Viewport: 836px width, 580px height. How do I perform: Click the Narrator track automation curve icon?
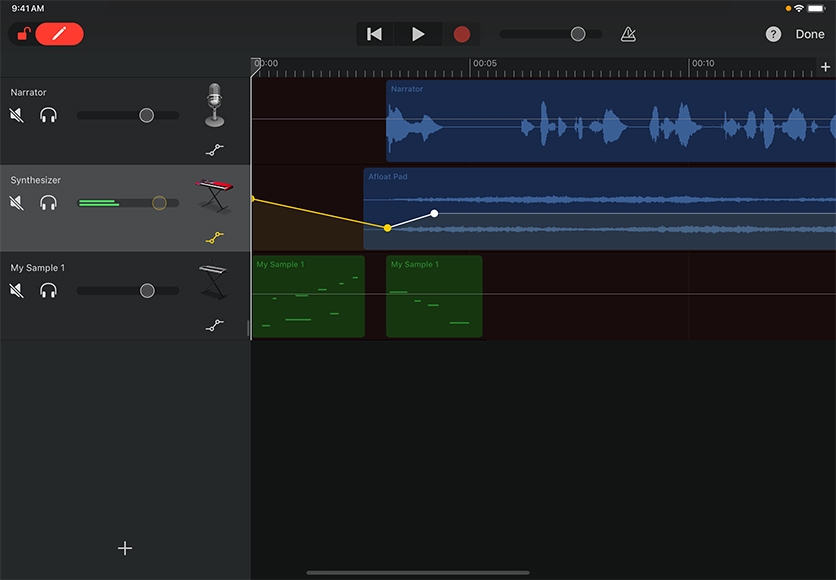click(214, 150)
